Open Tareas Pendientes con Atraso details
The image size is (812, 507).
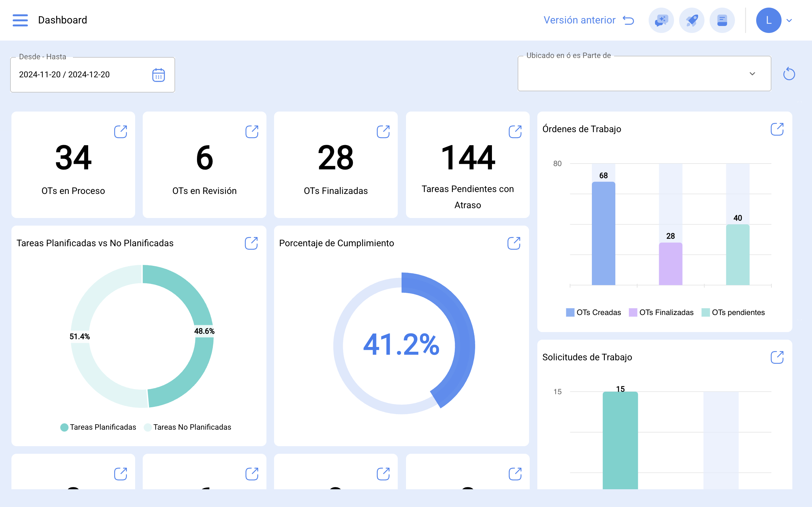point(515,132)
